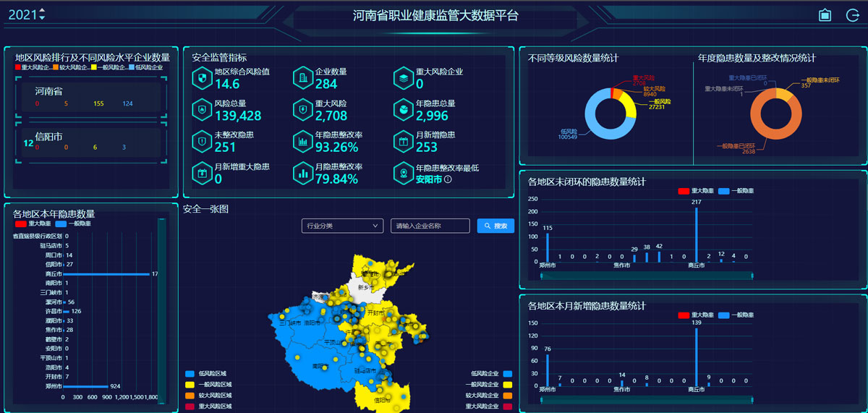This screenshot has height=413, width=868.
Task: Click the pie icon for 年隐患总量
Action: click(x=402, y=108)
